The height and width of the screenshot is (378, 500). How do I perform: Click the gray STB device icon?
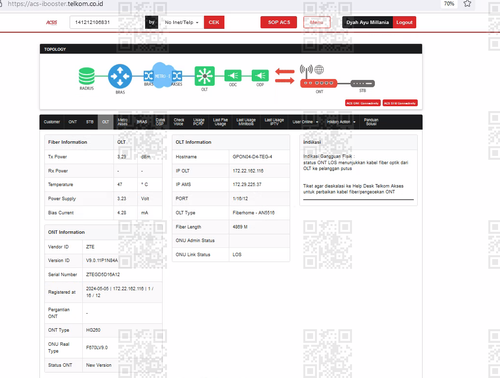pos(363,83)
